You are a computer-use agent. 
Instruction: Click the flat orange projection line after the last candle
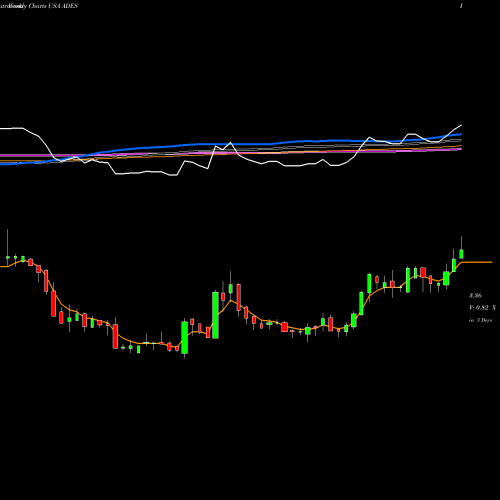pos(477,262)
